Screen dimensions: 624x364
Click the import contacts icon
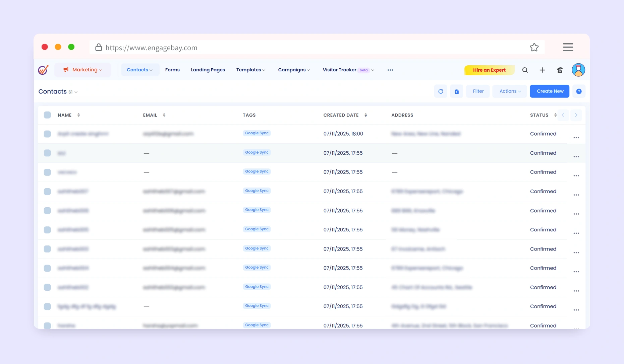456,91
